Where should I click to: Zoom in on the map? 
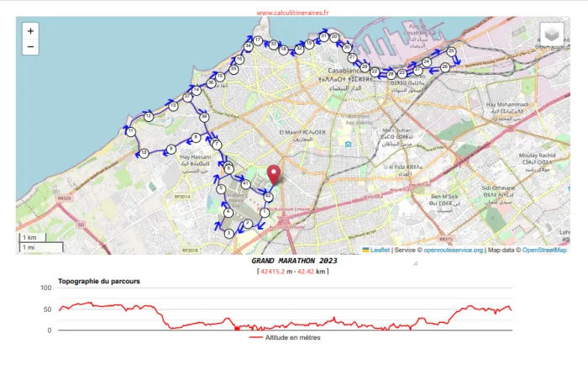pos(31,31)
